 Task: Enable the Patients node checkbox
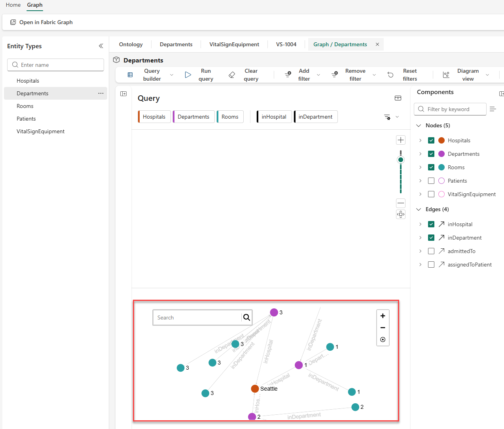coord(431,180)
